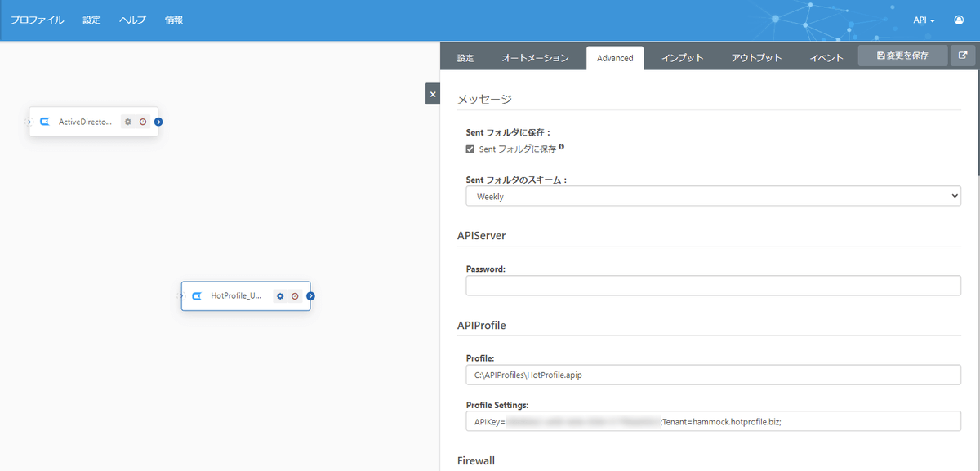Toggle the Sent フォルダに保存 checkbox
Image resolution: width=980 pixels, height=471 pixels.
click(x=470, y=149)
